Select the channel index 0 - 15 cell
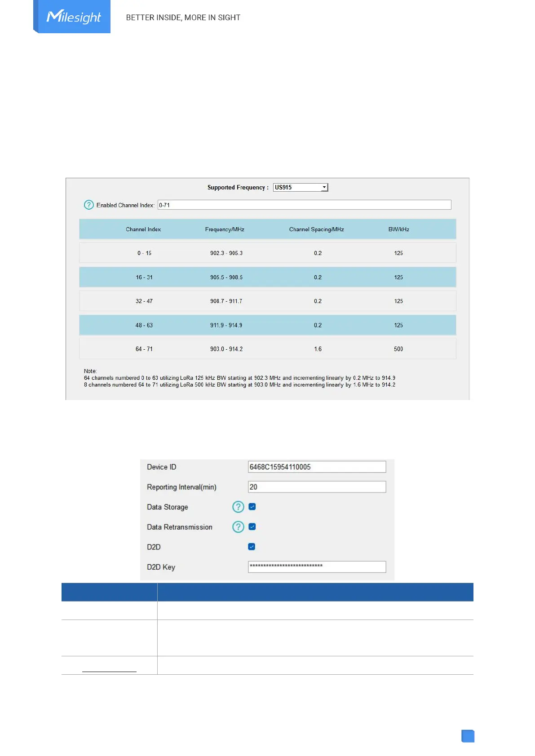This screenshot has width=535, height=756. 144,253
